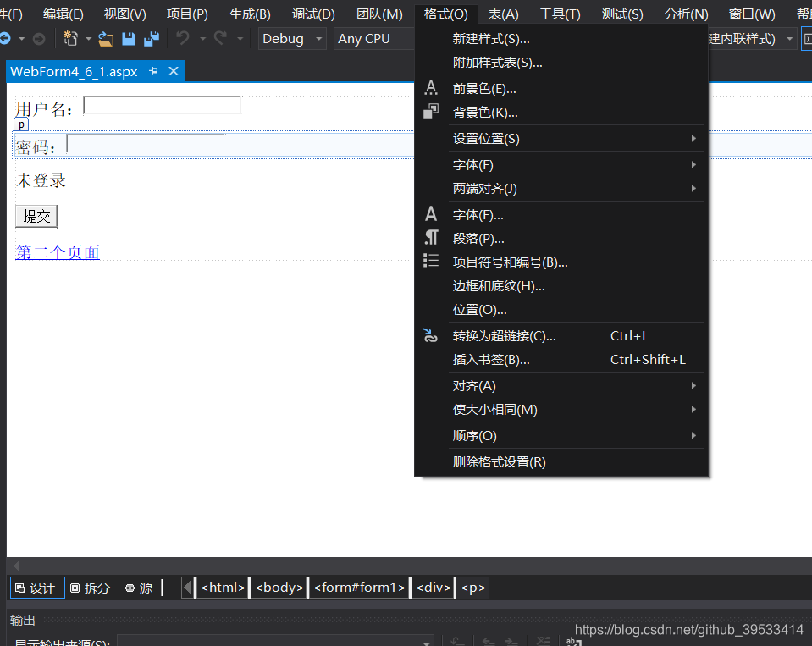Open the 窗口(W) menu
The image size is (812, 646).
tap(752, 14)
